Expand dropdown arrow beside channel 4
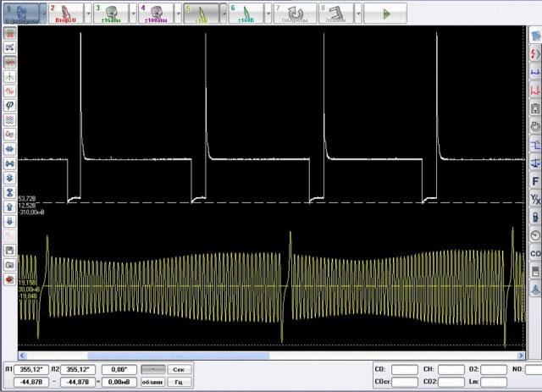The image size is (542, 392). [x=178, y=14]
